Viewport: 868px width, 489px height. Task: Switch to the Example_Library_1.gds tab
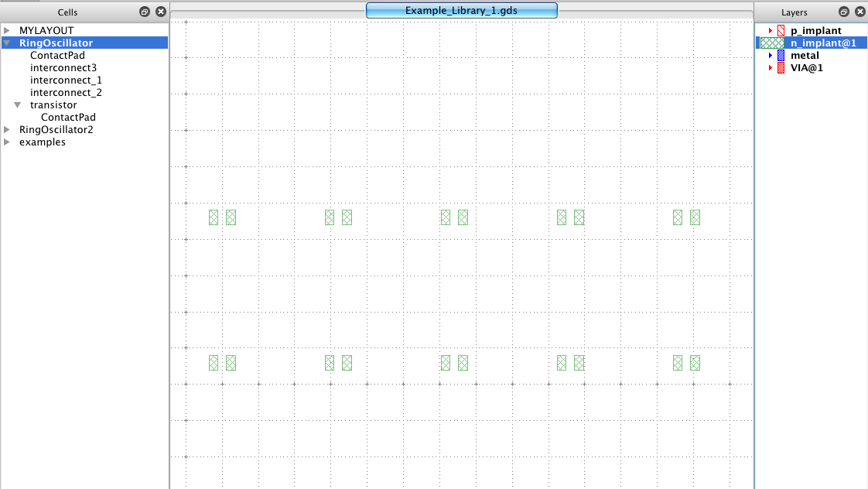(x=462, y=11)
